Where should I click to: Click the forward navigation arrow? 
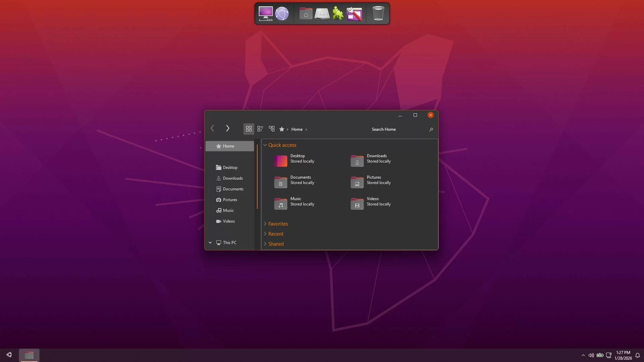click(227, 129)
